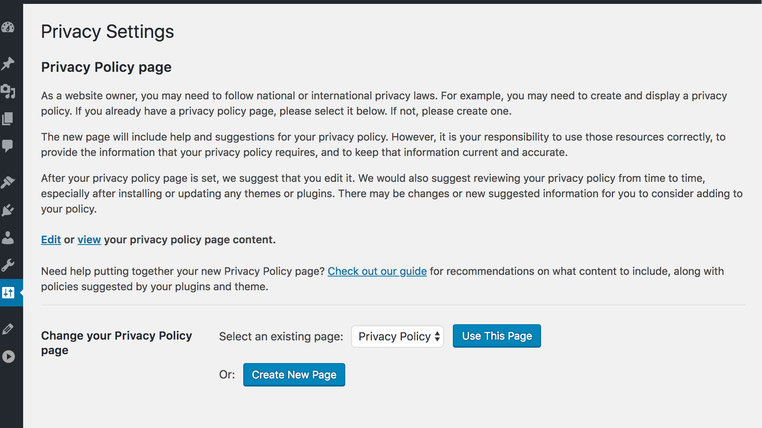The image size is (762, 428).
Task: Click the Create New Page button
Action: [x=294, y=375]
